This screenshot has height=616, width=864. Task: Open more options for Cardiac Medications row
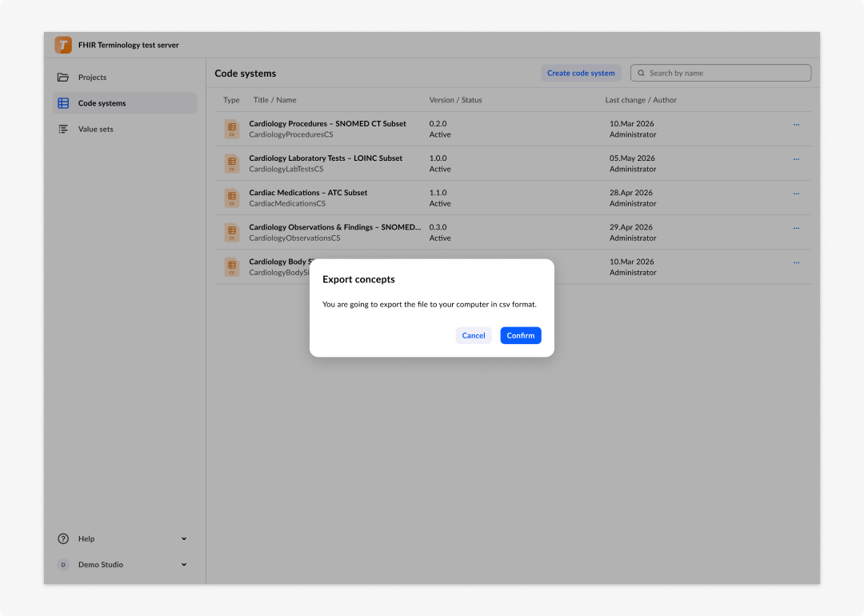point(796,194)
